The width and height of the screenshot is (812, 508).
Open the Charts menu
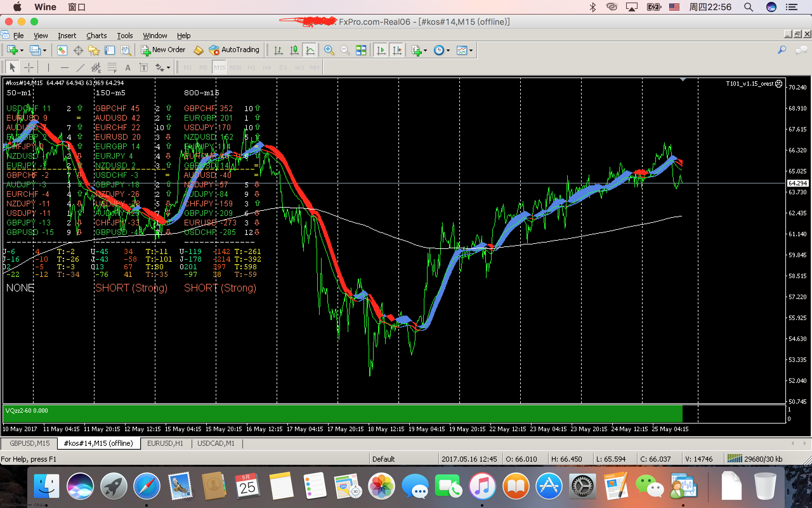pos(96,35)
